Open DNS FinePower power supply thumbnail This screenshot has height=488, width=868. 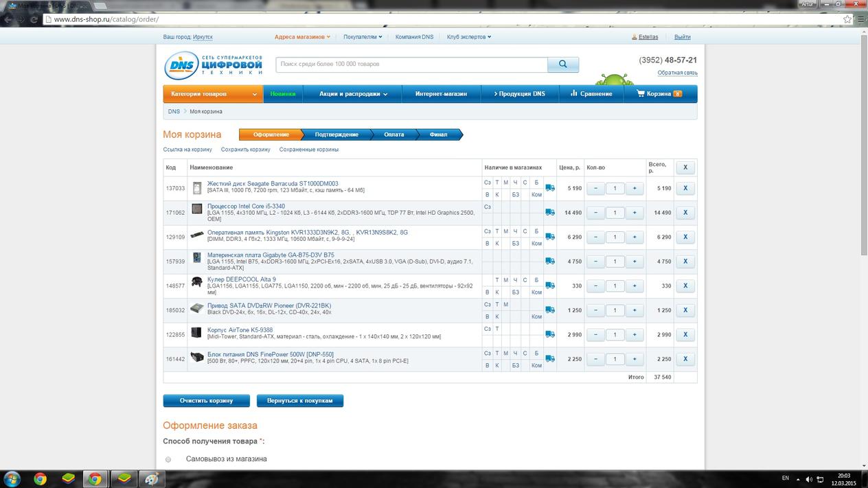tap(197, 356)
